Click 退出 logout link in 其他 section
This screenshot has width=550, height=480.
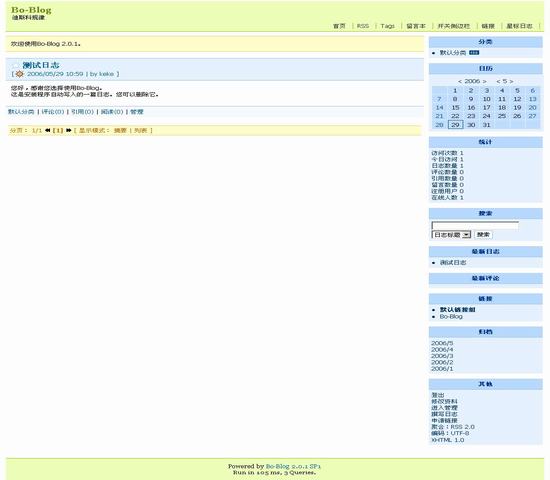(x=438, y=395)
